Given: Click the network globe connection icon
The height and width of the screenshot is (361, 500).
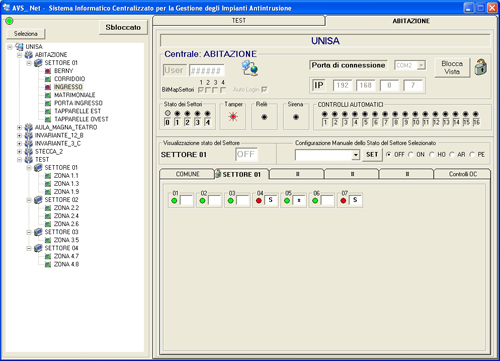Looking at the screenshot, I should 250,68.
